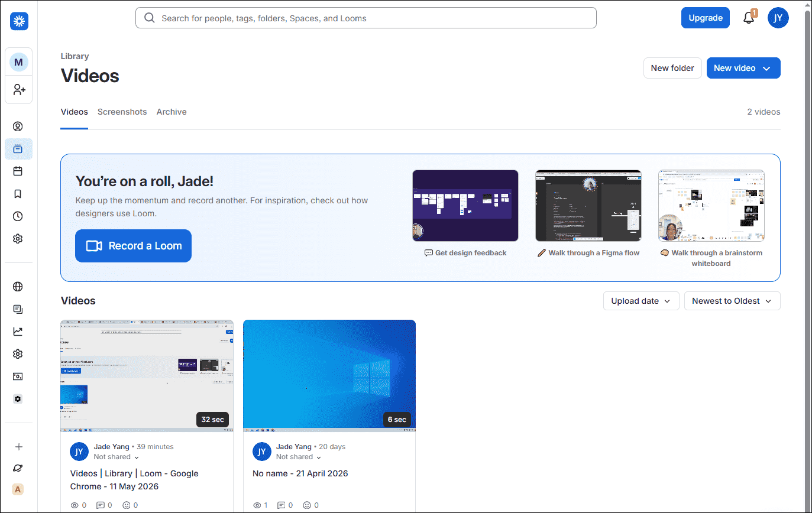Click reactions smiley on the No name video

point(307,505)
